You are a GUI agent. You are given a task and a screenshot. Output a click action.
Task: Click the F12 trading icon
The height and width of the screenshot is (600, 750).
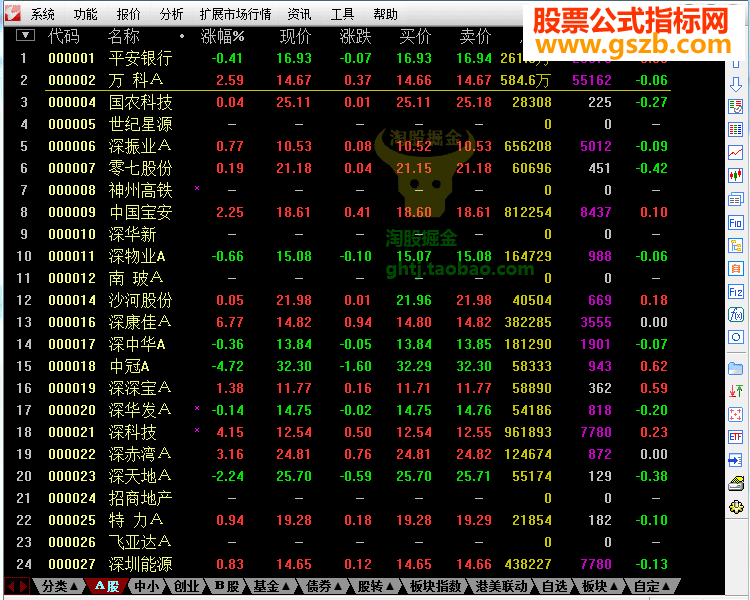(x=736, y=292)
